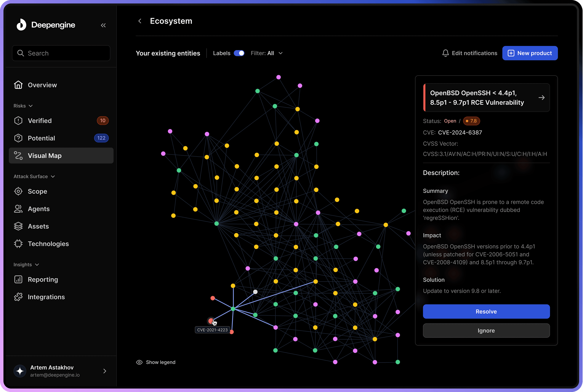Click the Resolve button

click(x=486, y=312)
